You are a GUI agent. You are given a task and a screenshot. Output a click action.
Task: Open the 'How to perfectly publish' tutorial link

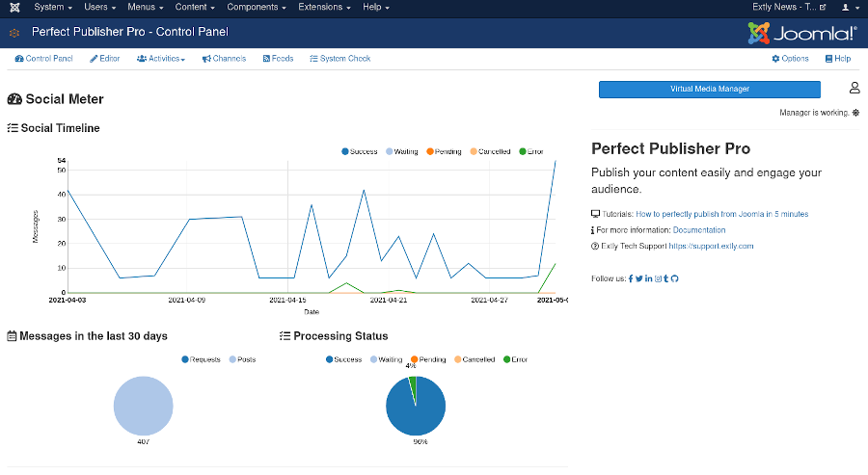pyautogui.click(x=721, y=214)
